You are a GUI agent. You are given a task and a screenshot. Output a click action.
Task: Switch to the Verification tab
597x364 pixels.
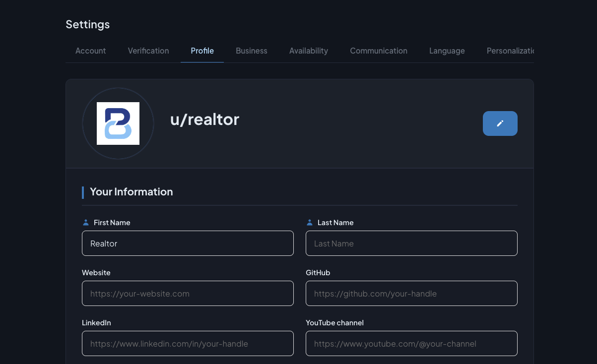[x=148, y=51]
